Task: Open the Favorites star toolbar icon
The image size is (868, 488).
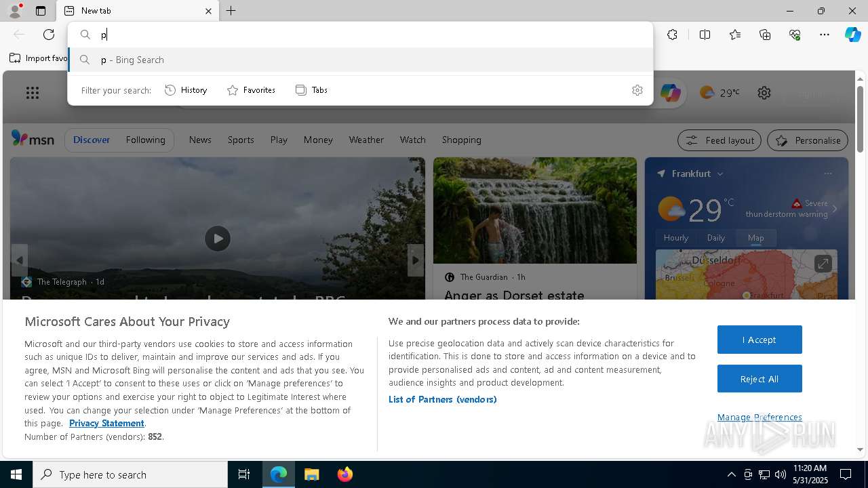Action: [x=735, y=35]
